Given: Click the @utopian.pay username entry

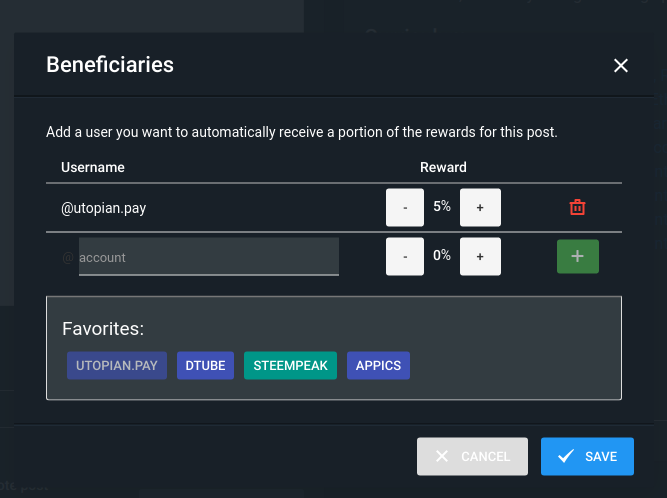Looking at the screenshot, I should coord(103,208).
